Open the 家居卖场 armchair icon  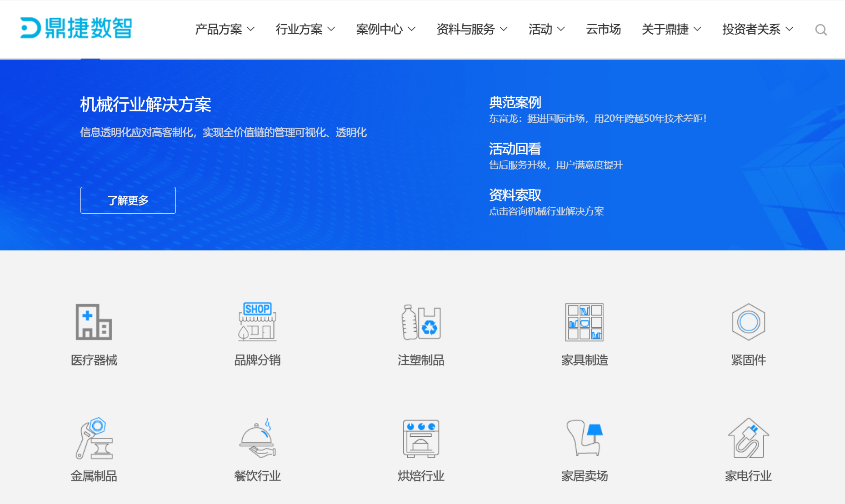click(x=584, y=439)
